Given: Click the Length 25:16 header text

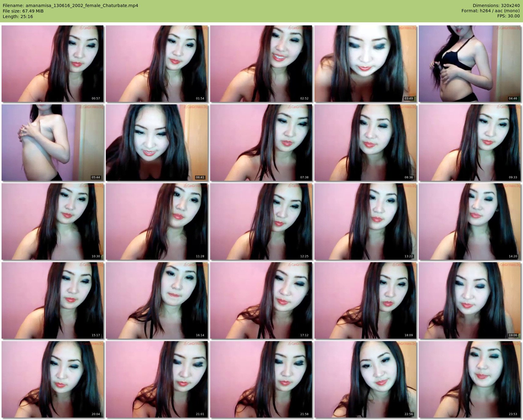Looking at the screenshot, I should (x=18, y=17).
